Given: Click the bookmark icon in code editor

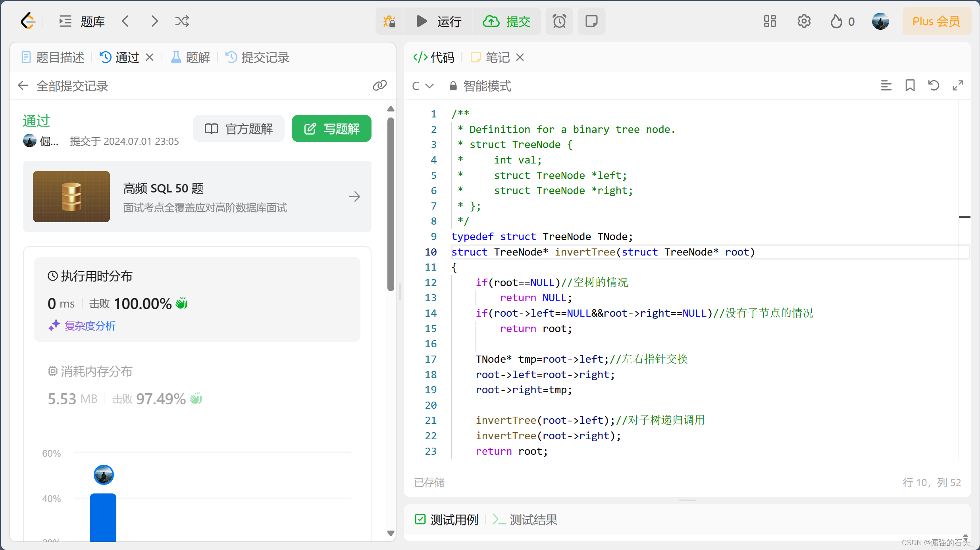Looking at the screenshot, I should (910, 85).
